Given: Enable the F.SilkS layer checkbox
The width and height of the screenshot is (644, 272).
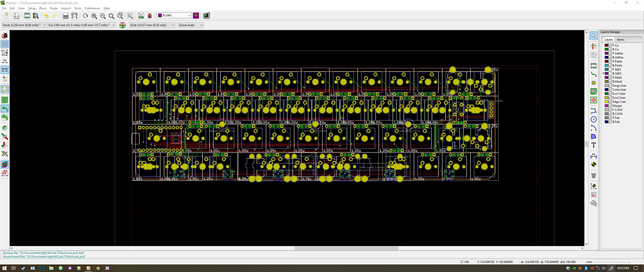Looking at the screenshot, I should 610,70.
